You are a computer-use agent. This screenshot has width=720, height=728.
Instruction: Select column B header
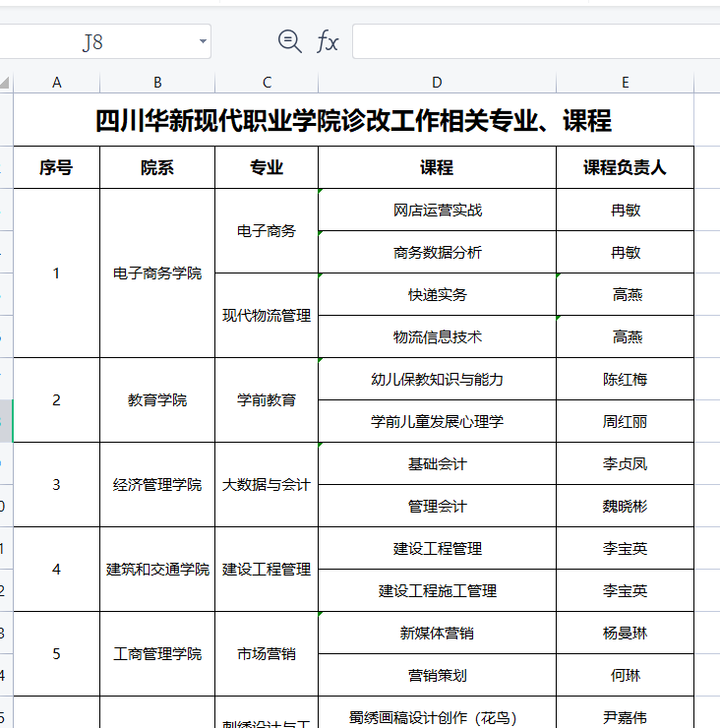pos(157,83)
